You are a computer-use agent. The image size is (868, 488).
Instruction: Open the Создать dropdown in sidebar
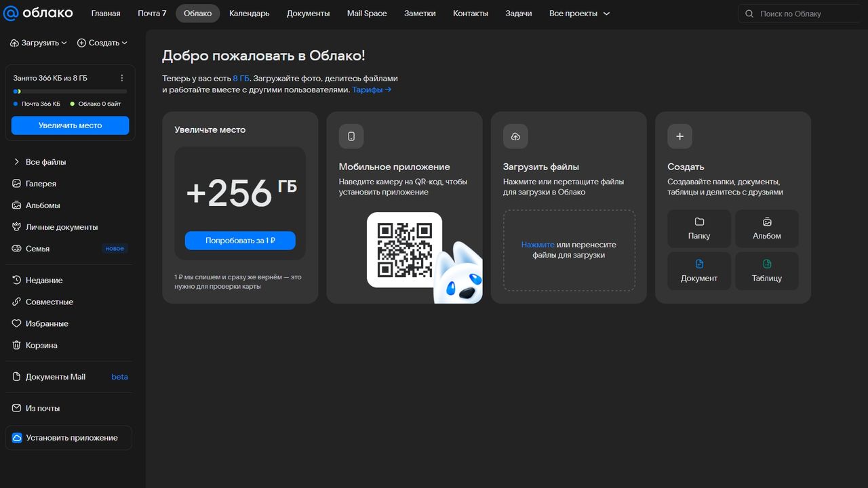[x=102, y=43]
